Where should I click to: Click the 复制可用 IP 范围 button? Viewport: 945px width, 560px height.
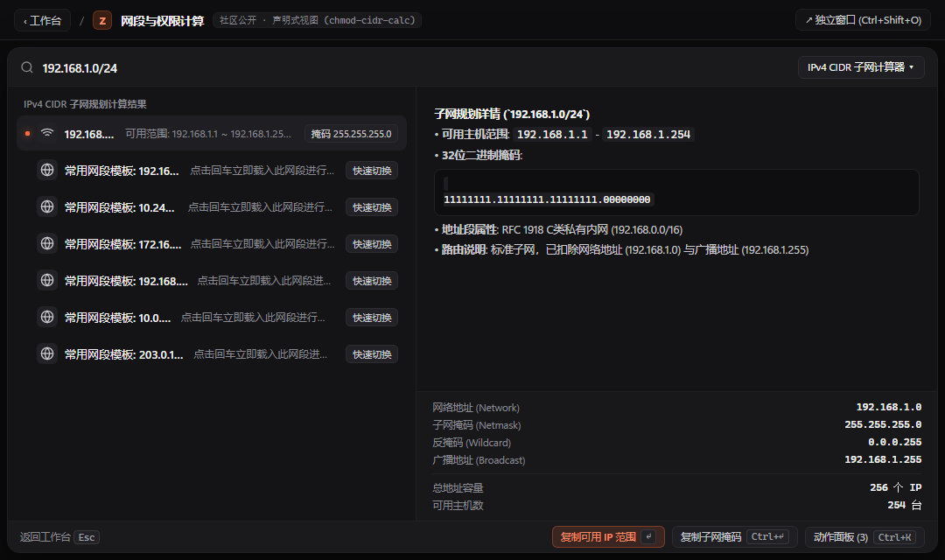click(x=608, y=536)
